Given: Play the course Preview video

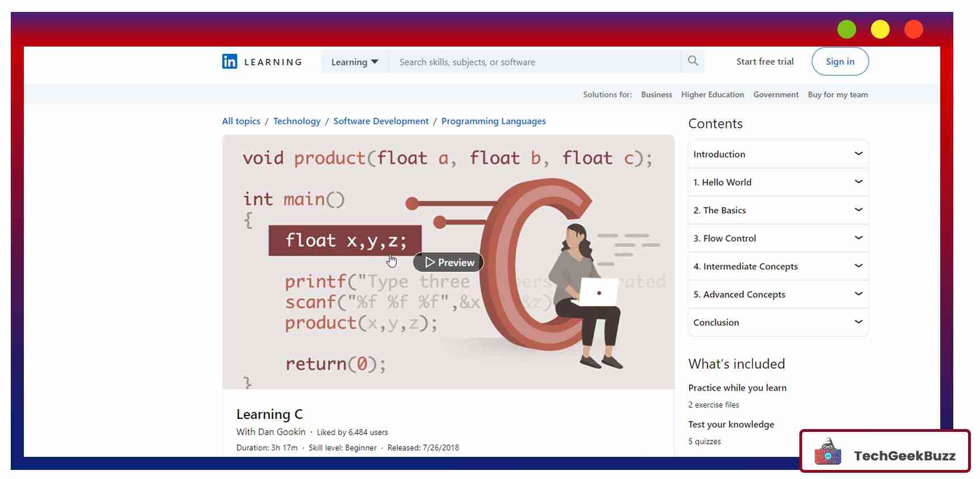Looking at the screenshot, I should [x=448, y=262].
